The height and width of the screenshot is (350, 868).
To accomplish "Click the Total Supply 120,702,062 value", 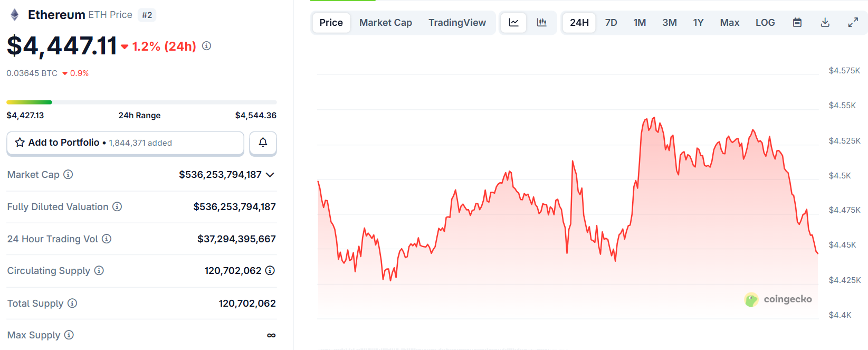I will 247,304.
